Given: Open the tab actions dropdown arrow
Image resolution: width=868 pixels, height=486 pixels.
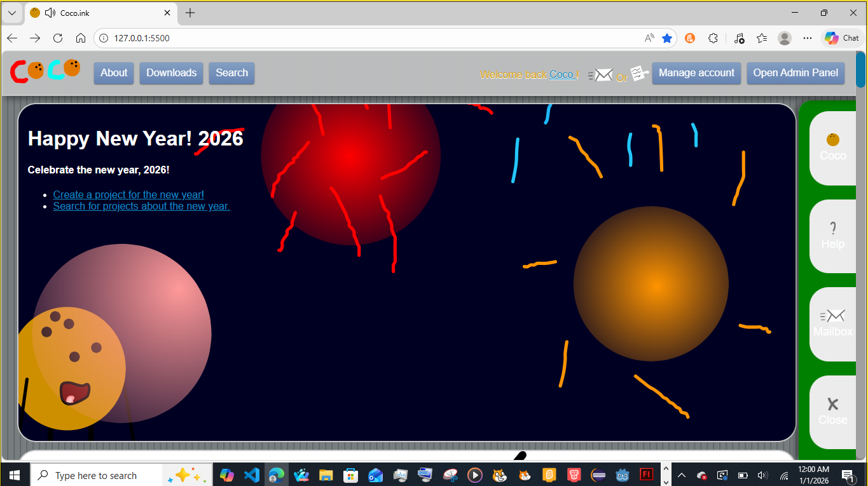Looking at the screenshot, I should coord(11,13).
